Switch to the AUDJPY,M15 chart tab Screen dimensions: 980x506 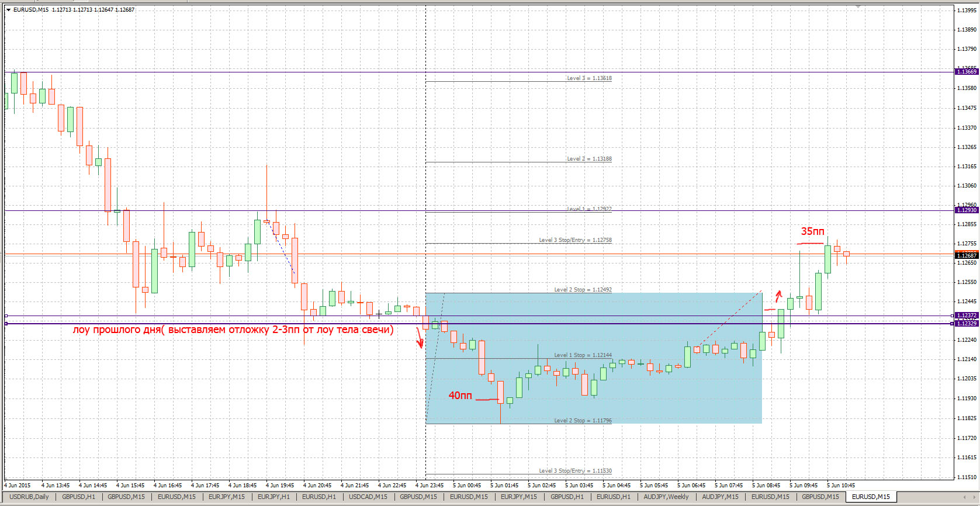(720, 497)
